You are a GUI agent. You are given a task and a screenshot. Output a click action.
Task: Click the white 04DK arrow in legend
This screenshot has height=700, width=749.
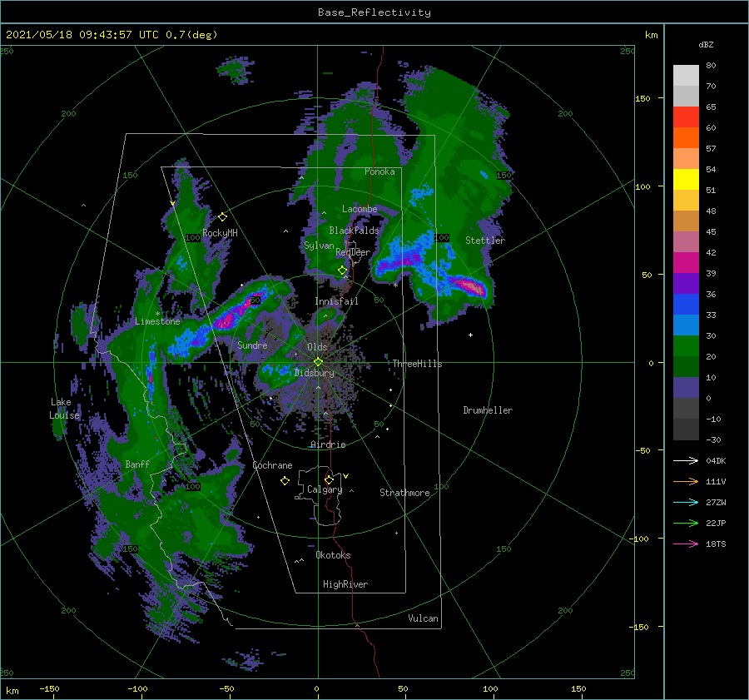(x=686, y=460)
